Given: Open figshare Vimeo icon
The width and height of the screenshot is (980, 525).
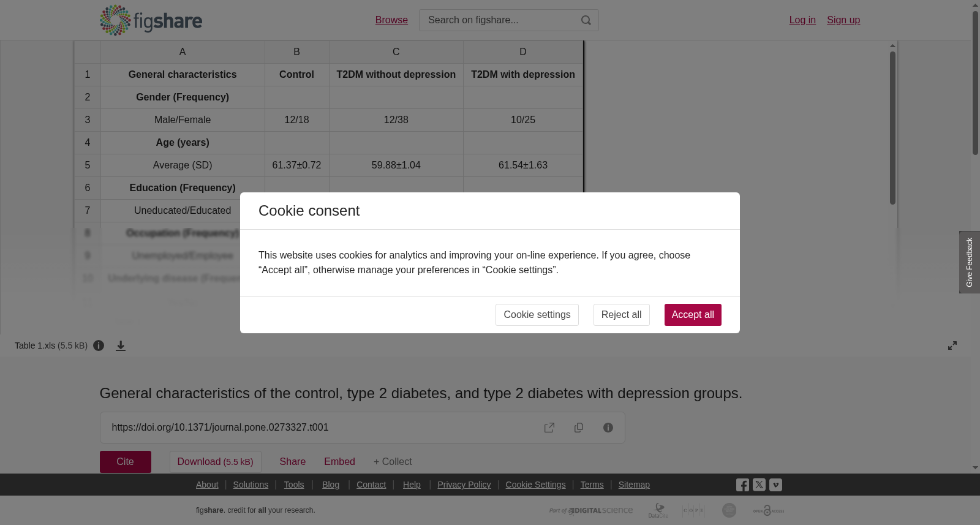Looking at the screenshot, I should click(x=775, y=485).
